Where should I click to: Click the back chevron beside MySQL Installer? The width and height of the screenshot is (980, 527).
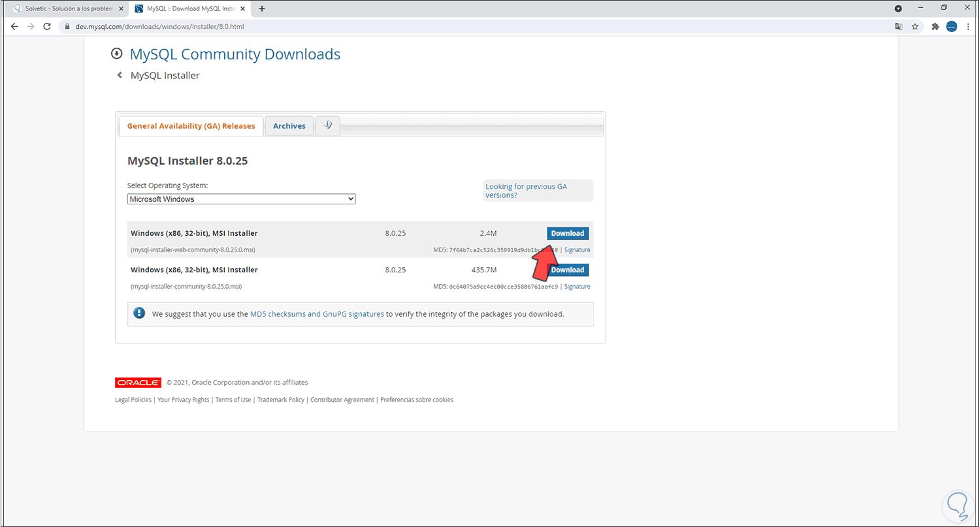tap(120, 75)
